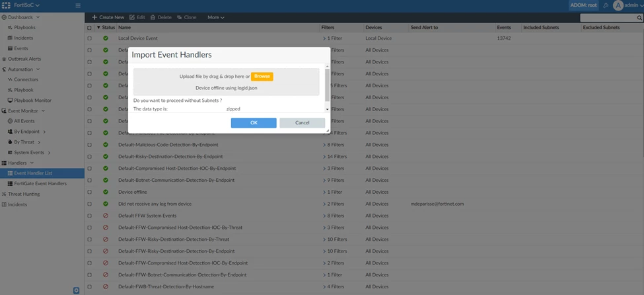Click the yellow Browse button

tap(262, 77)
